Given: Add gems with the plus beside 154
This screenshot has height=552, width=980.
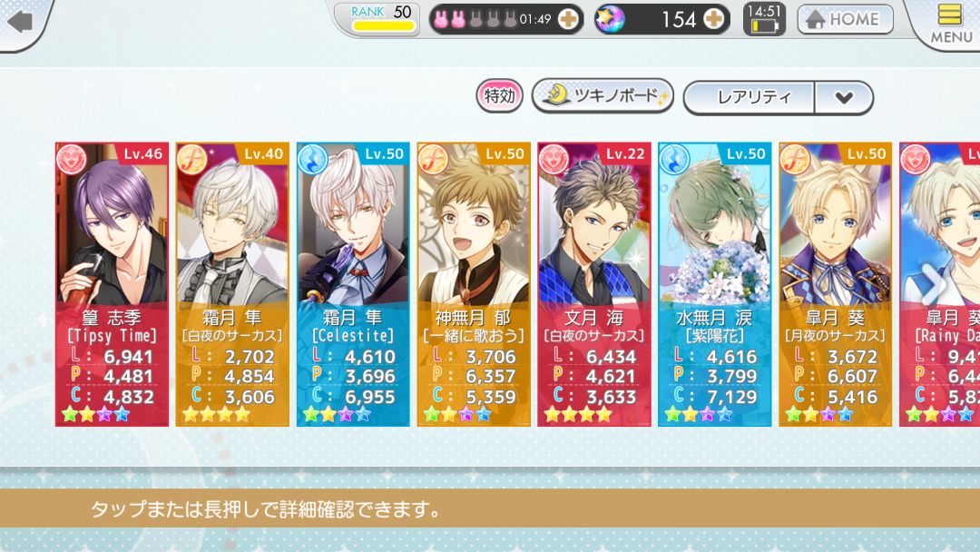Looking at the screenshot, I should (714, 19).
